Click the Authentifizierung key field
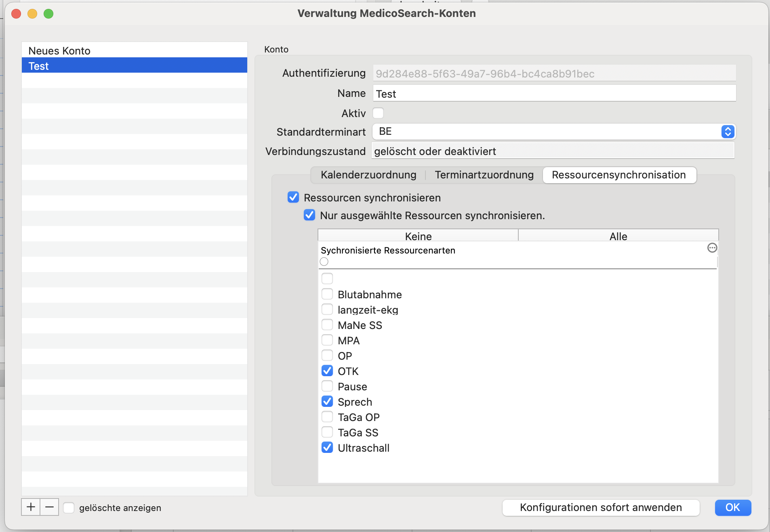This screenshot has width=770, height=532. 554,73
